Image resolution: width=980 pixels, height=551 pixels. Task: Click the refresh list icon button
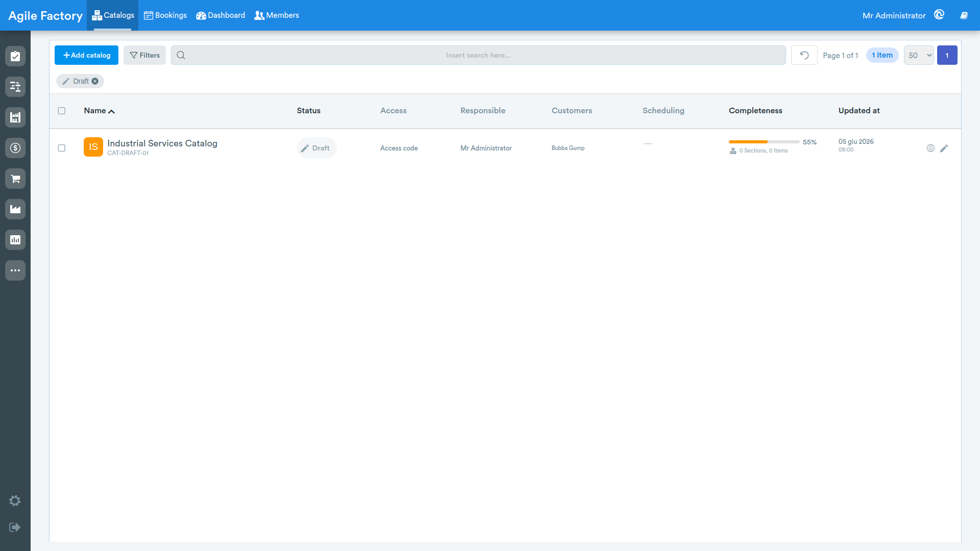[x=804, y=55]
